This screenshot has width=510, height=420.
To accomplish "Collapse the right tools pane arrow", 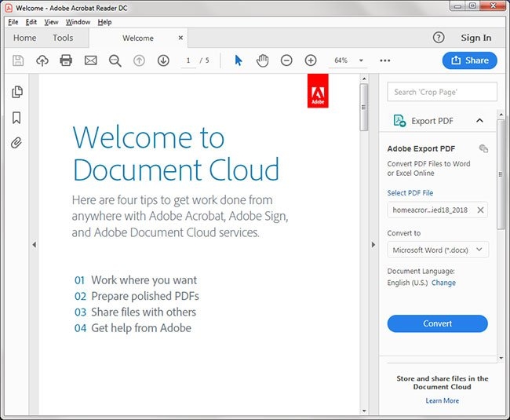I will coord(373,245).
